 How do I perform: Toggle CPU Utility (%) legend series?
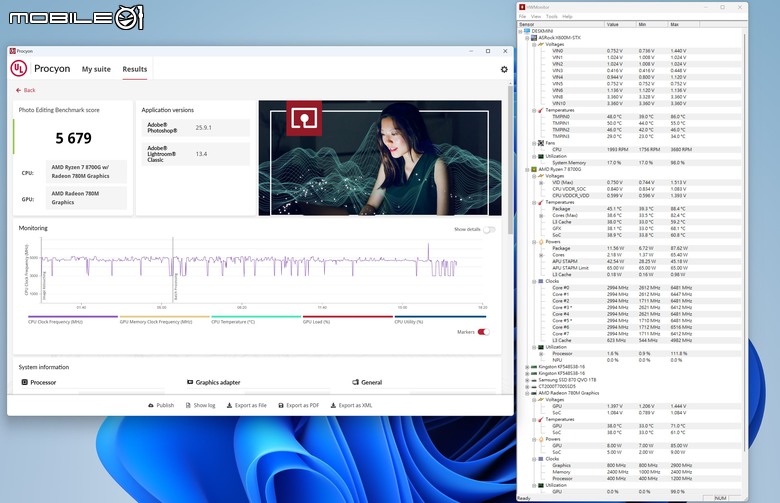pyautogui.click(x=440, y=319)
